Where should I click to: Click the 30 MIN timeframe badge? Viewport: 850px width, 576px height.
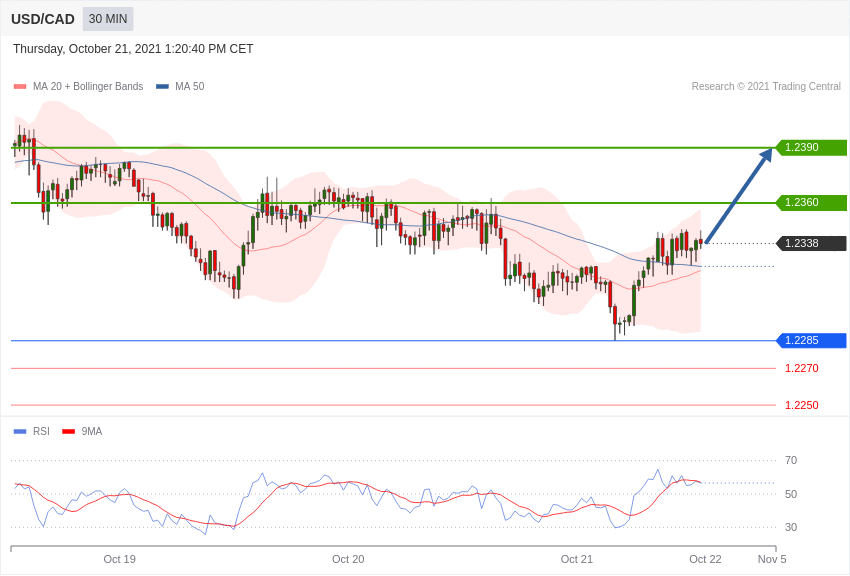click(108, 19)
